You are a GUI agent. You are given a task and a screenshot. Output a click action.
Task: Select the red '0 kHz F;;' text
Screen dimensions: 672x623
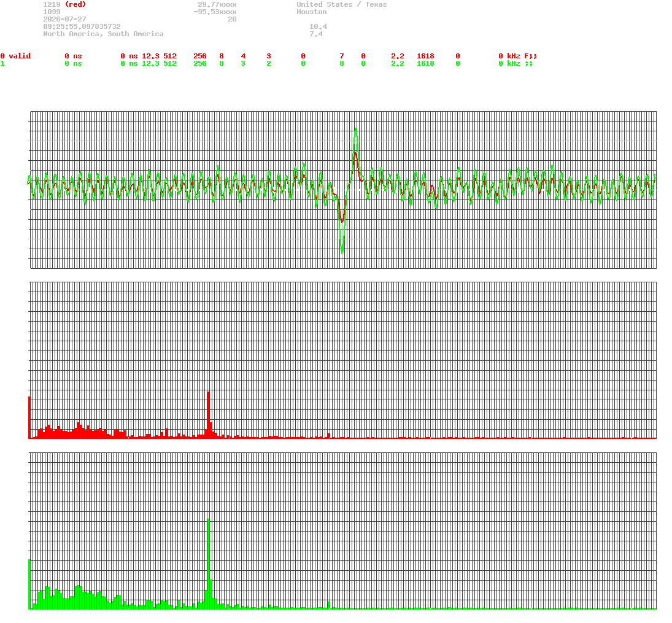(517, 56)
